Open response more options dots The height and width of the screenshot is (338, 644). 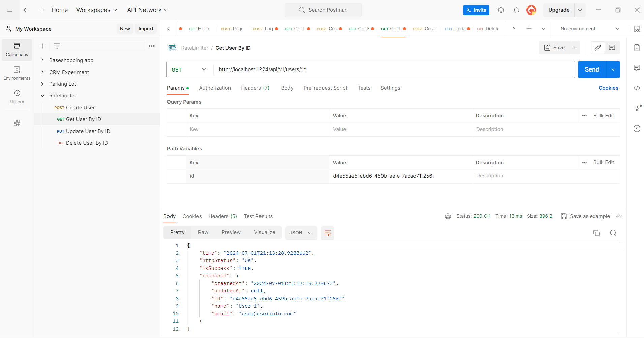tap(619, 216)
